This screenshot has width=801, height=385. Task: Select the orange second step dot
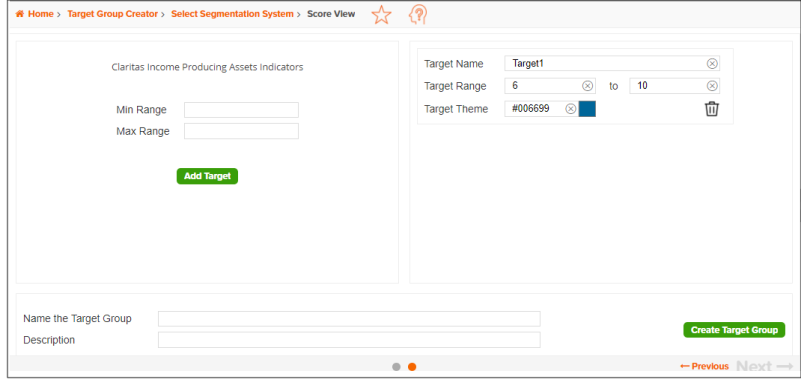(412, 367)
